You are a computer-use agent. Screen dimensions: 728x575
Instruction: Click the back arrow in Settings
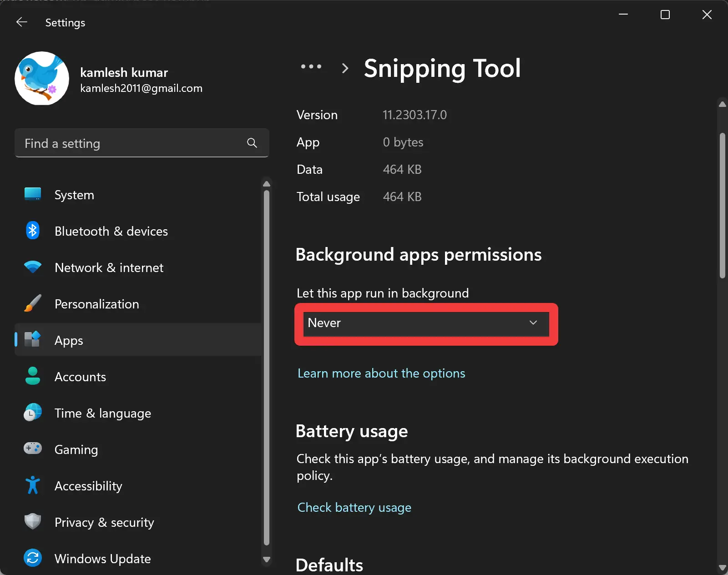point(21,21)
